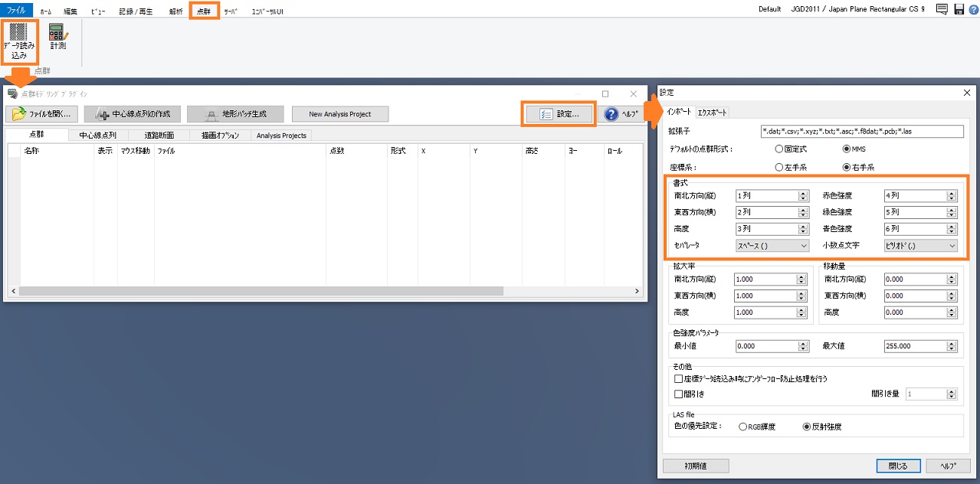Enable the アンダーフロー防止処理 checkbox
This screenshot has width=980, height=484.
pos(751,378)
